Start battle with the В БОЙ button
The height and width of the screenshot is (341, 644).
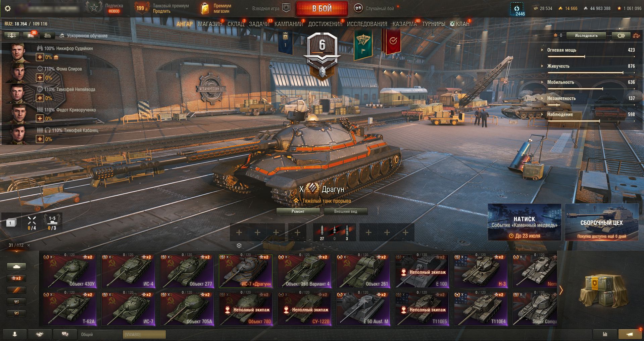[x=322, y=8]
